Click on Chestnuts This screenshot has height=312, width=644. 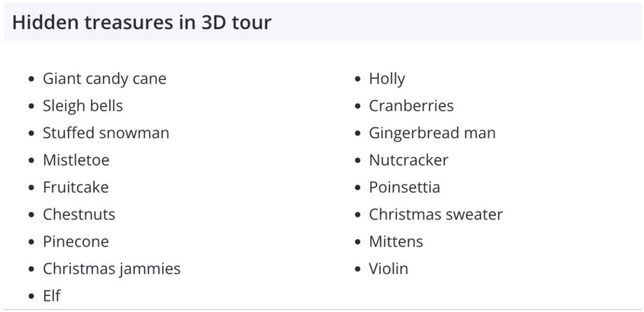(79, 214)
